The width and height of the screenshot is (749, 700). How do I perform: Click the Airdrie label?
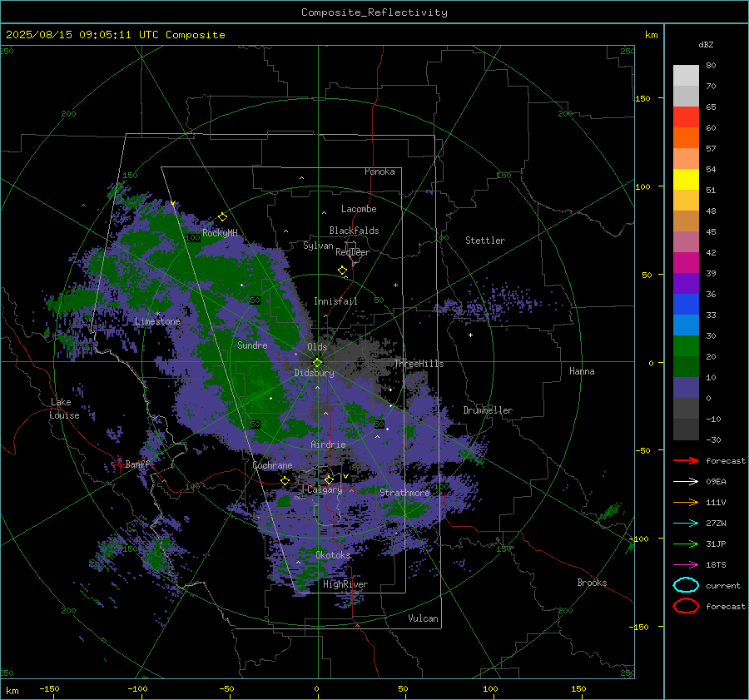[328, 444]
